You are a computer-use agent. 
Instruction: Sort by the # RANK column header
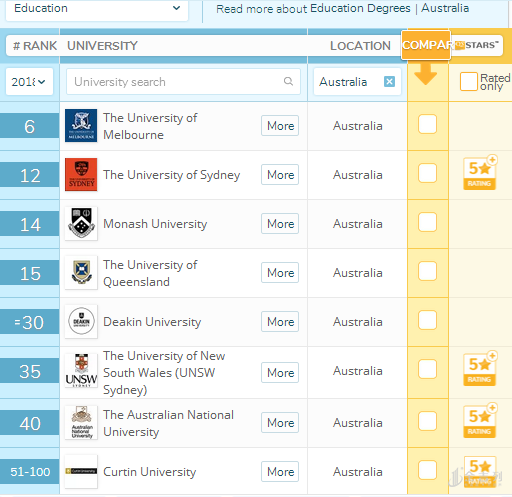(35, 46)
